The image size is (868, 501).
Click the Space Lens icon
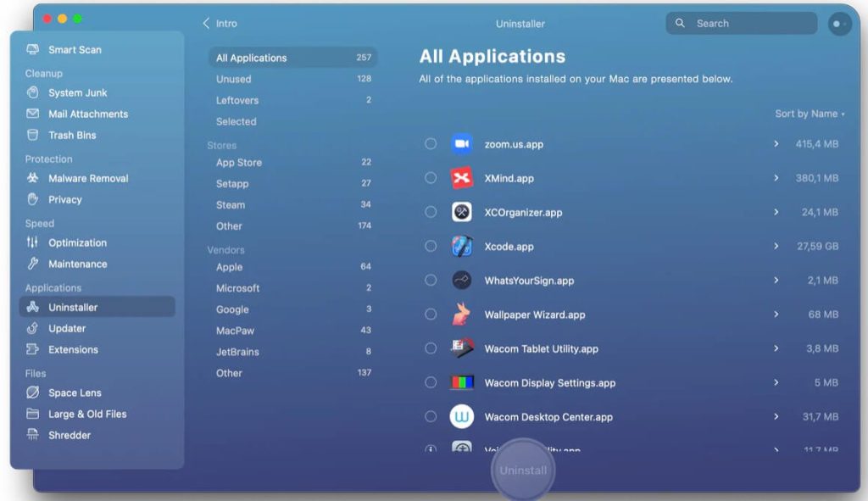(x=33, y=393)
